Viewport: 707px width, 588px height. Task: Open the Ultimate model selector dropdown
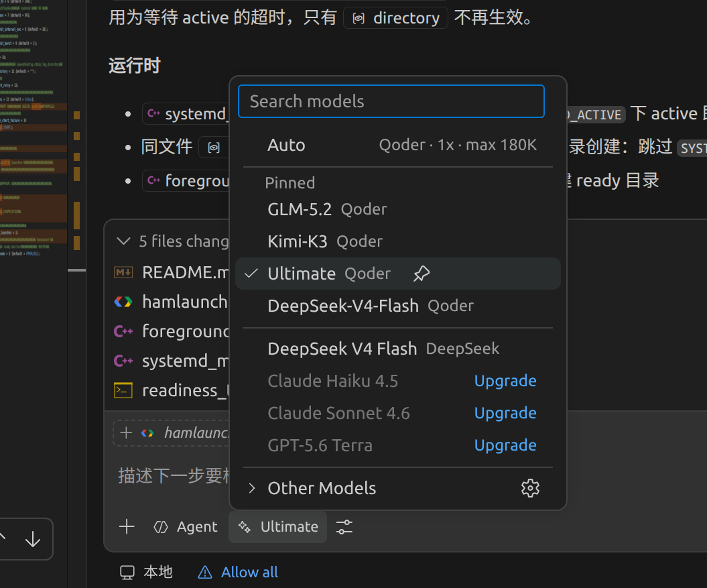[277, 526]
